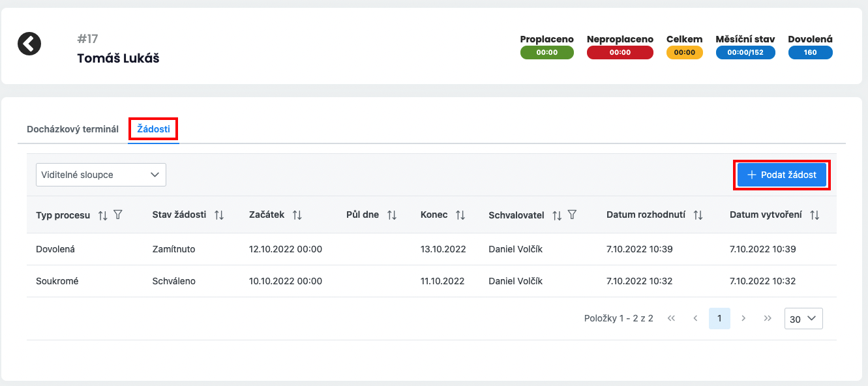Sort by Typ procesu column arrows

pyautogui.click(x=102, y=215)
